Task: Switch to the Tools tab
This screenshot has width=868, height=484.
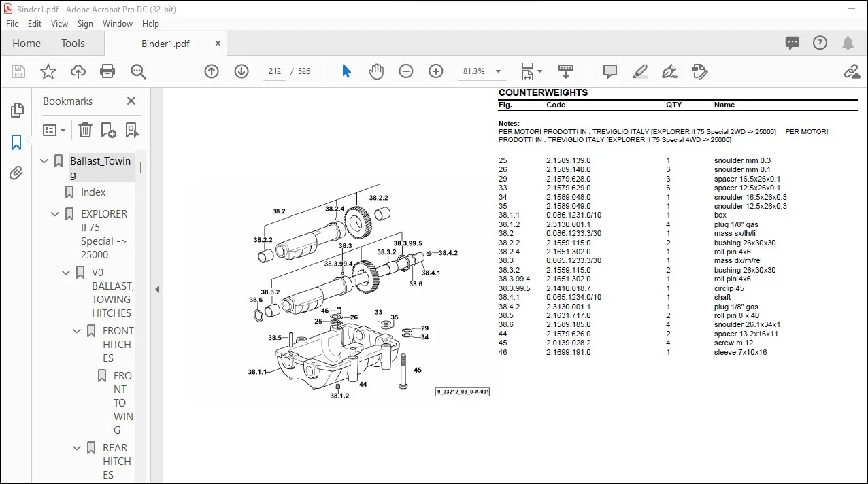Action: point(73,43)
